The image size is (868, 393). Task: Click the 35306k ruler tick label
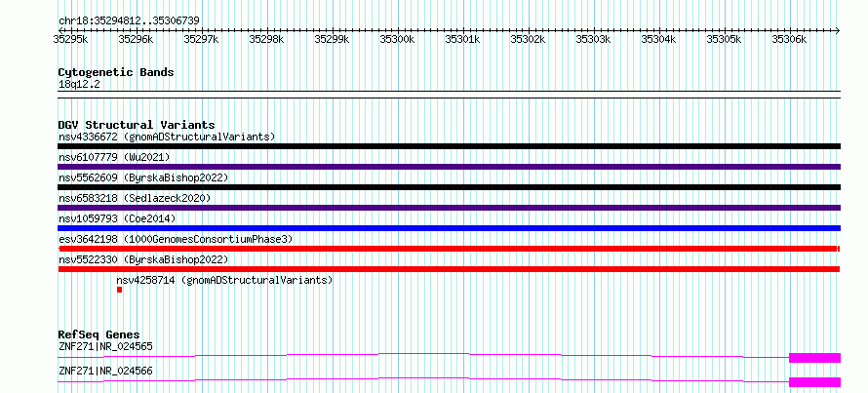(789, 39)
